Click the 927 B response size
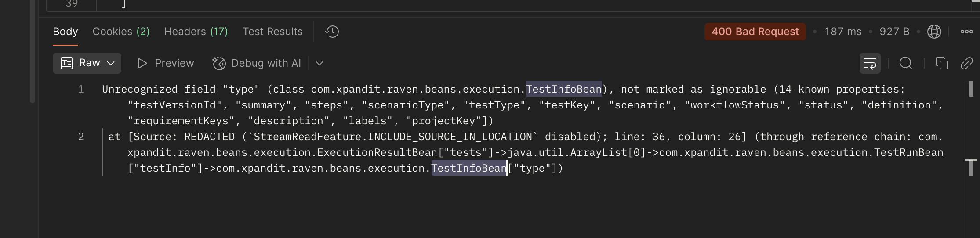The width and height of the screenshot is (980, 238). [894, 32]
